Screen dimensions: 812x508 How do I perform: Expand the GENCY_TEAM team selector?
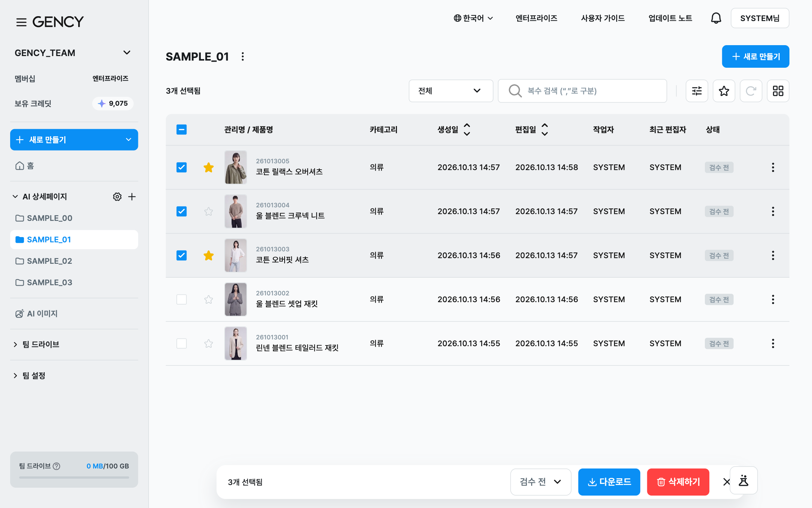pyautogui.click(x=74, y=53)
